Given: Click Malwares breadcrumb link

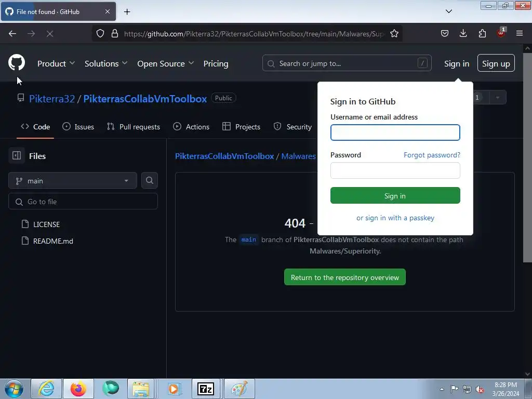Looking at the screenshot, I should click(298, 156).
